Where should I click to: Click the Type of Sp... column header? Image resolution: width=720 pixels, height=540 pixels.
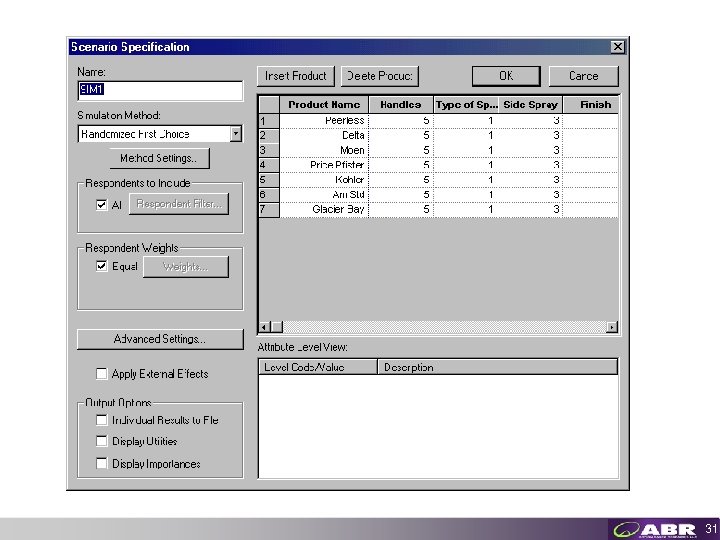466,105
